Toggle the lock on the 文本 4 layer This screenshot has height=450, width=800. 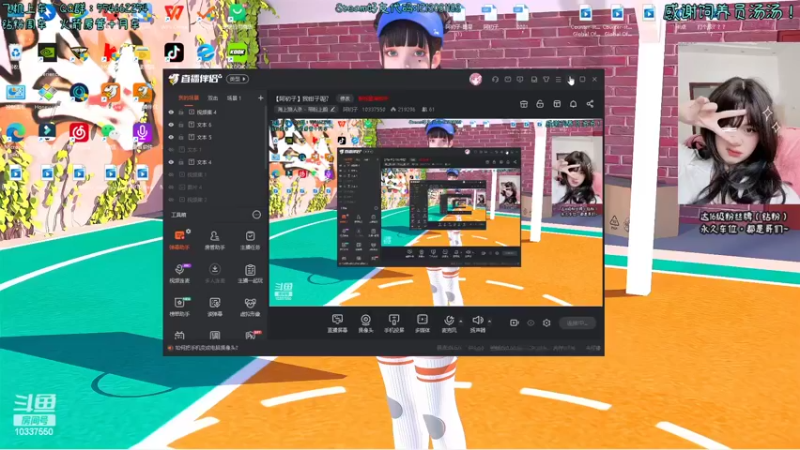[x=181, y=162]
